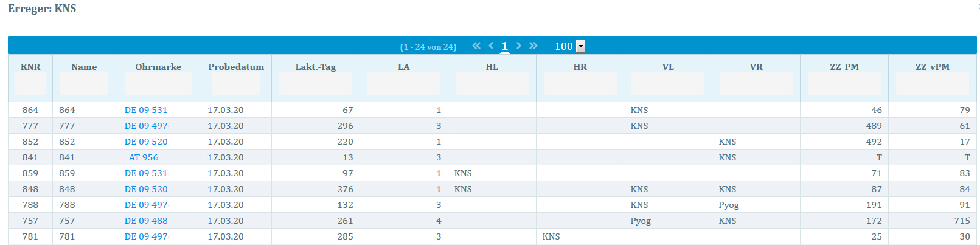The width and height of the screenshot is (980, 245).
Task: Sort by Lakt.-Tag column header
Action: 315,67
